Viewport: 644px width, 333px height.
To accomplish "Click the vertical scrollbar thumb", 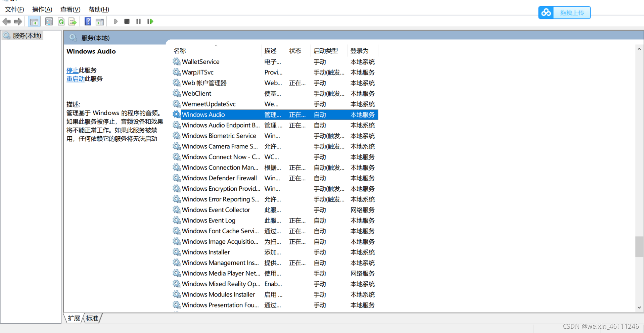I will [639, 247].
